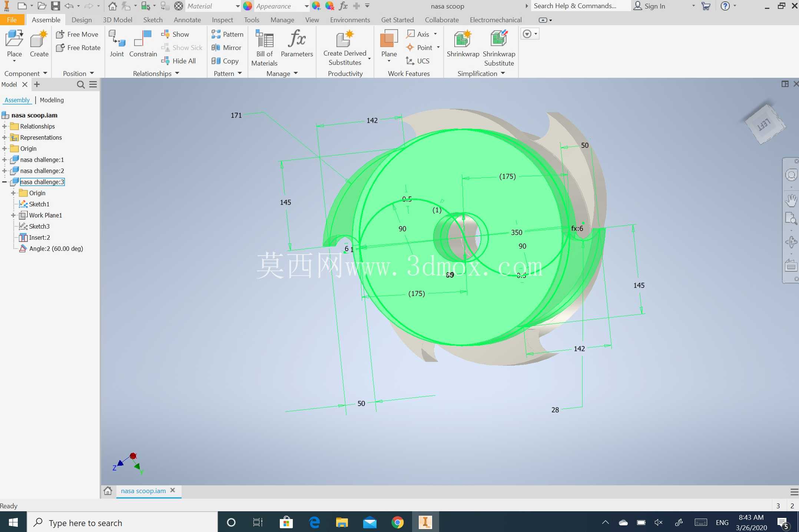Expand the Relationships folder

pyautogui.click(x=4, y=126)
